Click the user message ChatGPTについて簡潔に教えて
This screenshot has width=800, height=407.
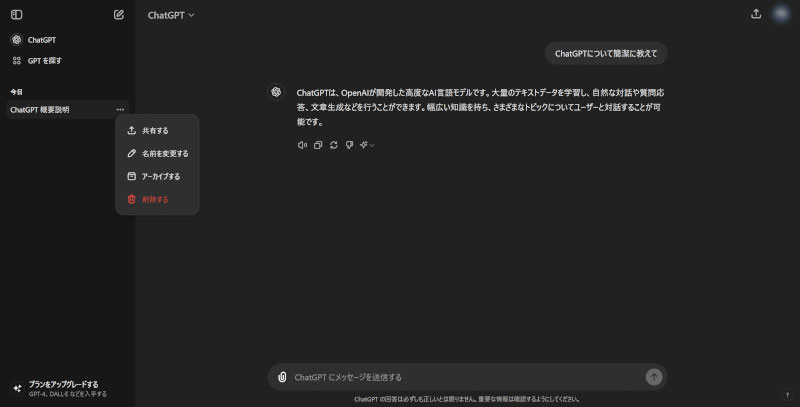(x=606, y=54)
